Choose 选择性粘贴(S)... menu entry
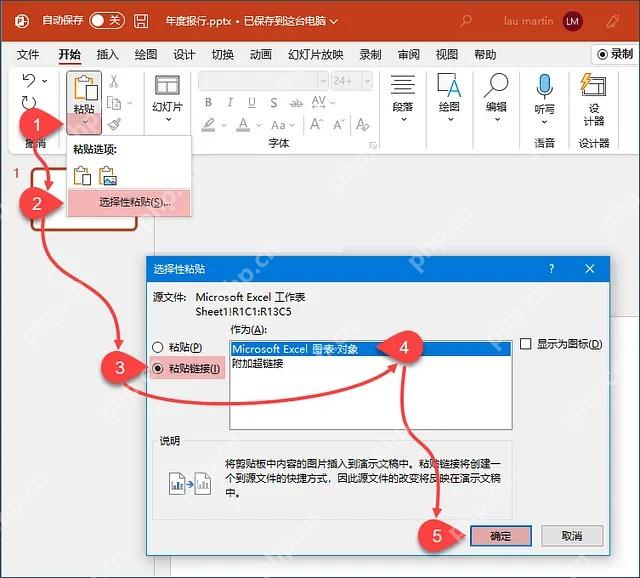640x578 pixels. (129, 202)
